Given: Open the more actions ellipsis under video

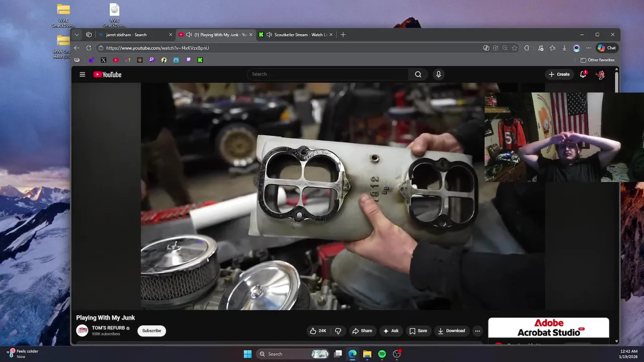Looking at the screenshot, I should tap(477, 331).
